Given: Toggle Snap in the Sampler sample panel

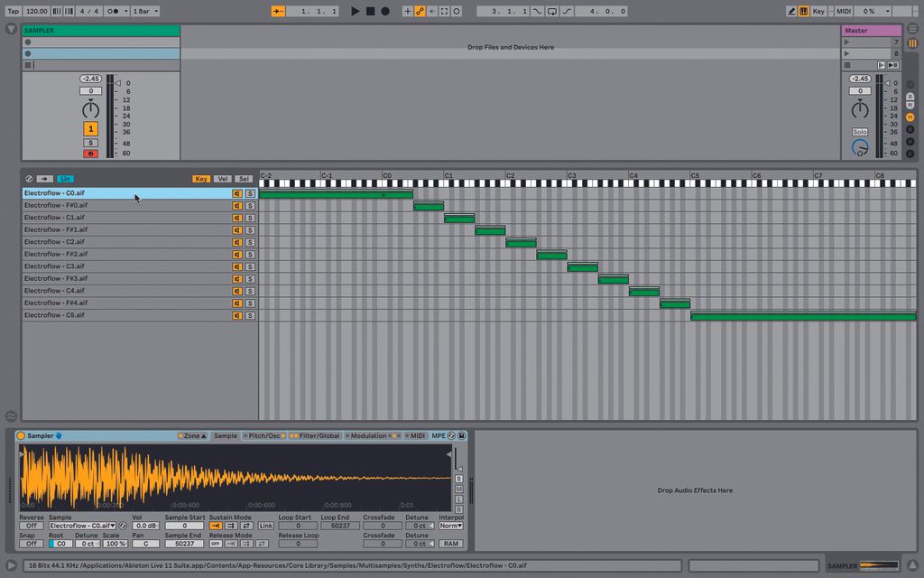Looking at the screenshot, I should click(32, 543).
